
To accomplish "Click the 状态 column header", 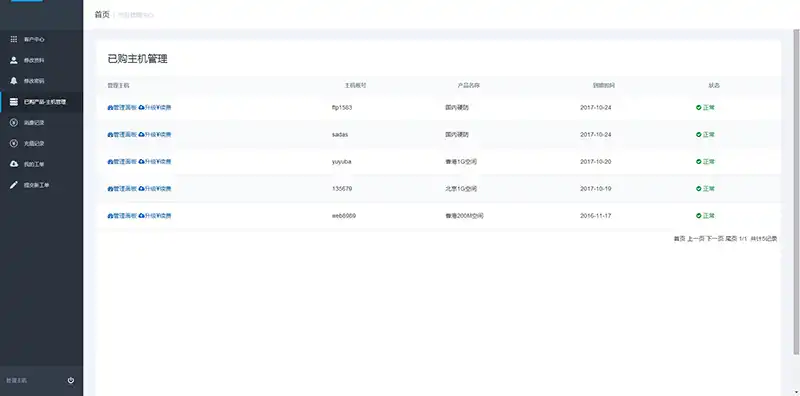I will coord(714,86).
